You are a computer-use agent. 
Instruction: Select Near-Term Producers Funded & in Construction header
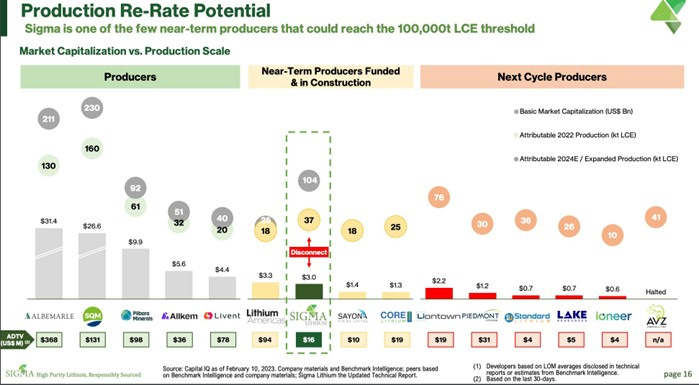[x=331, y=77]
